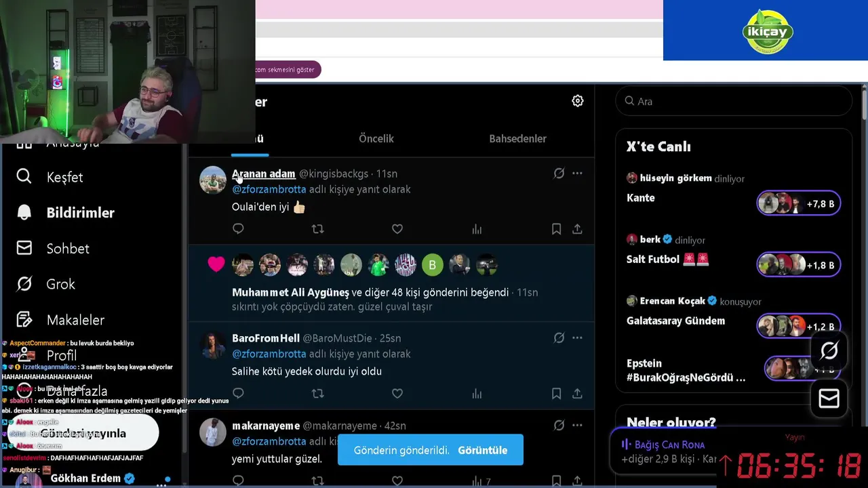Open Keşfet in the sidebar
The image size is (868, 488).
[x=64, y=177]
